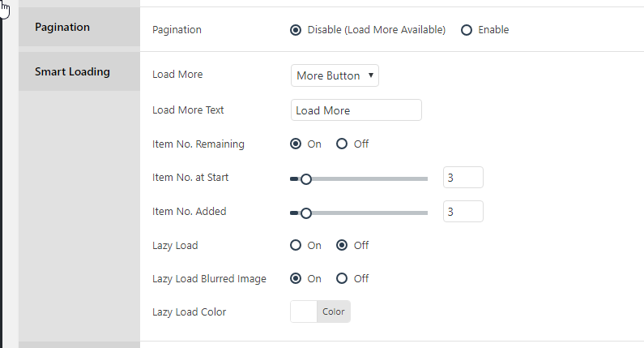
Task: Click the Load More Text input field
Action: coord(356,110)
